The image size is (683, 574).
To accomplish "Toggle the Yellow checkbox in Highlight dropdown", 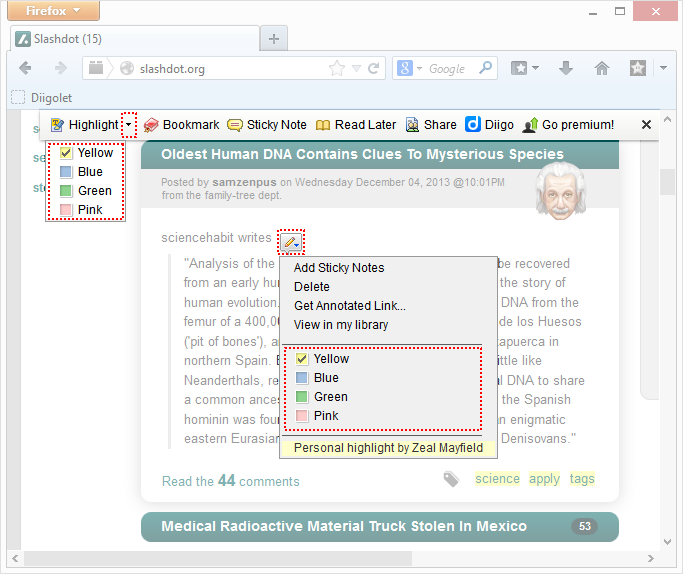I will (66, 153).
